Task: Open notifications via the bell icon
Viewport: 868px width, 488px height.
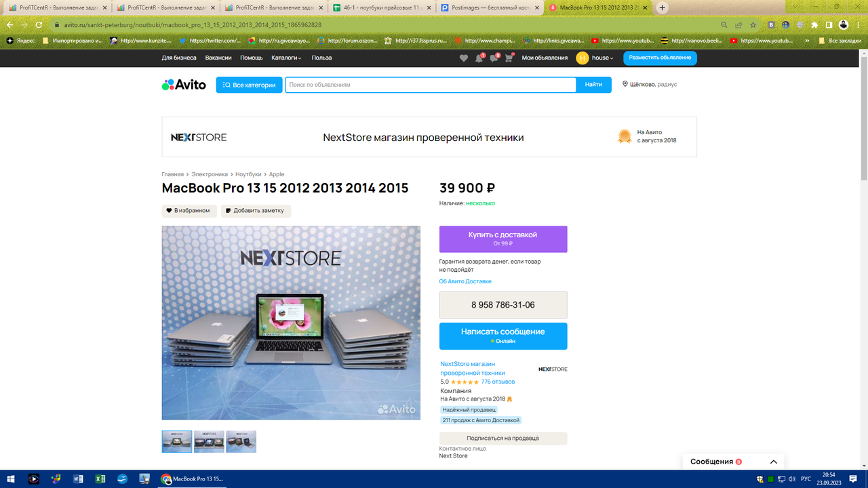Action: click(478, 58)
